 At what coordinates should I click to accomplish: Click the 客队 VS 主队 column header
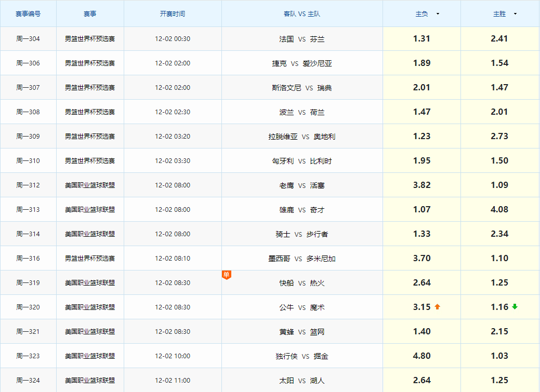[x=302, y=14]
